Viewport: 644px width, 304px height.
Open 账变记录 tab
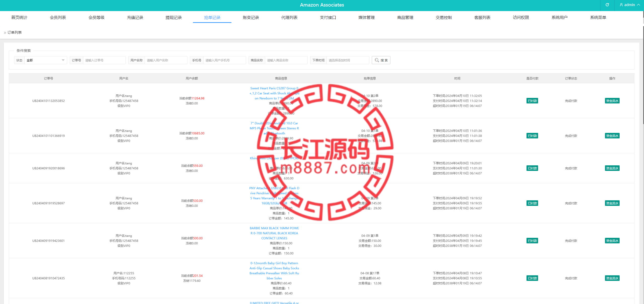click(251, 17)
